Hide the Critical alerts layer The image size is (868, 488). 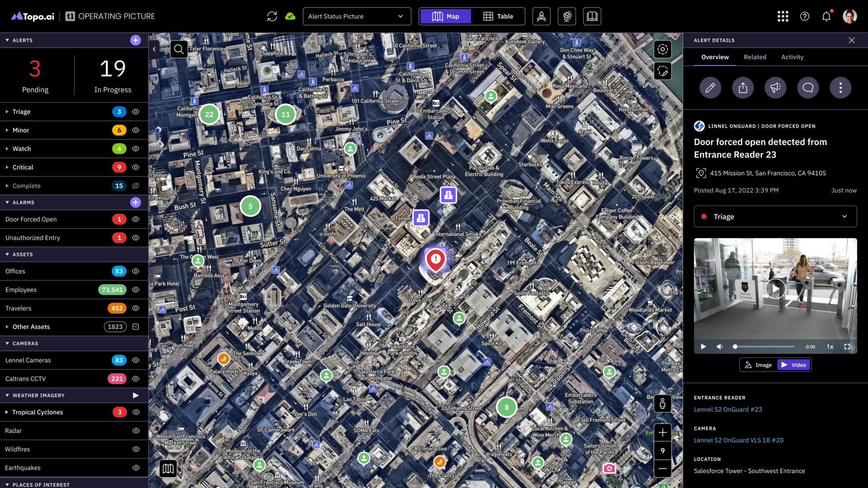[136, 167]
